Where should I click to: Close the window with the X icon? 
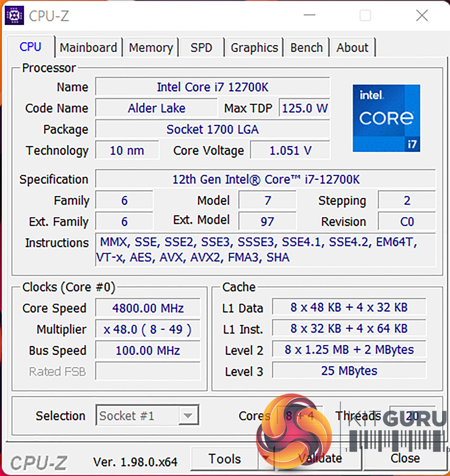pos(422,16)
